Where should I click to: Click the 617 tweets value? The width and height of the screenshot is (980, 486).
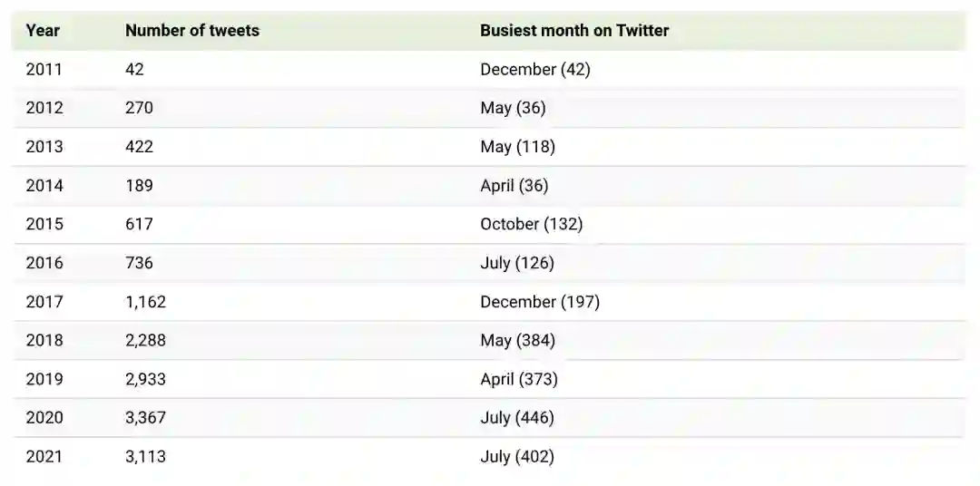[139, 224]
